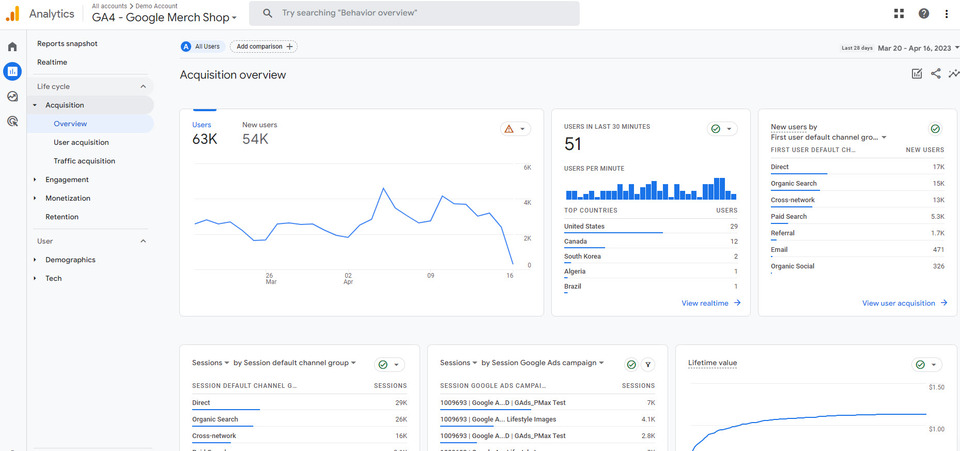Open the Reports icon in left rail
Image resolution: width=960 pixels, height=451 pixels.
click(12, 71)
